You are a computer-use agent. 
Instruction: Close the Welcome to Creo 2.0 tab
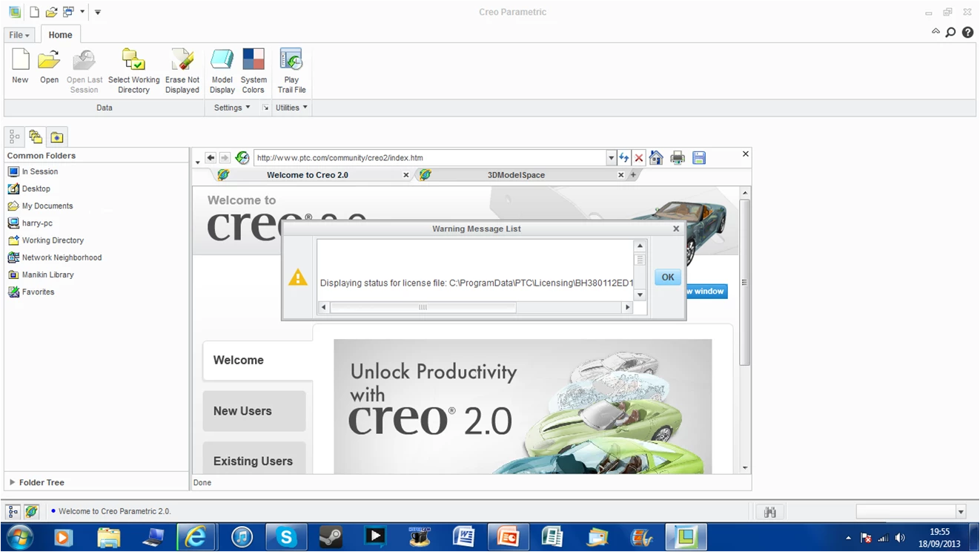click(405, 175)
